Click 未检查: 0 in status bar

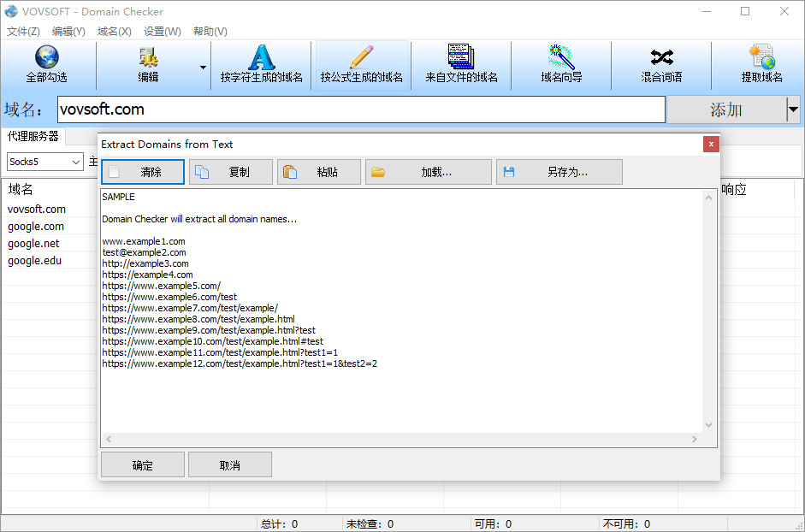tap(370, 524)
